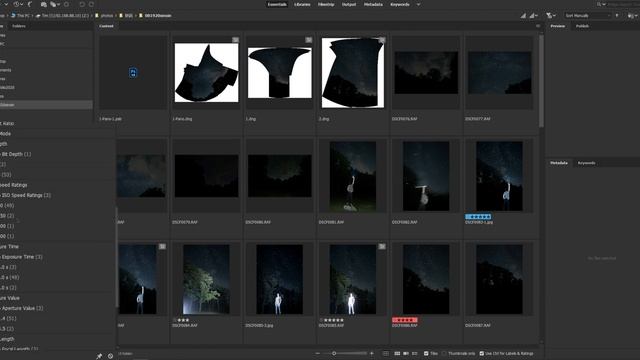Viewport: 640px width, 360px height.
Task: Select the Keywords panel tab on right
Action: coord(586,163)
